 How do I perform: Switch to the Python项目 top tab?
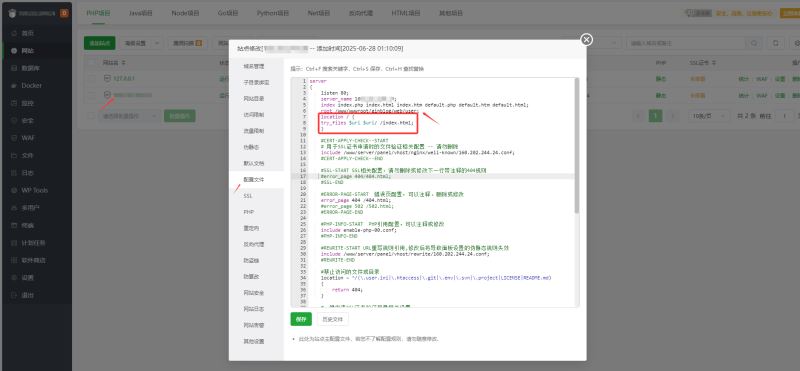tap(273, 13)
